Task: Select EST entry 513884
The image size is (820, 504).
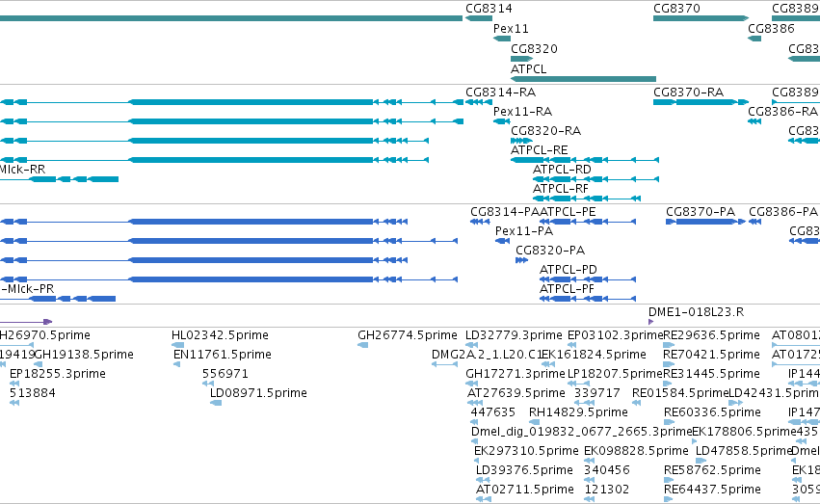Action: coord(33,394)
